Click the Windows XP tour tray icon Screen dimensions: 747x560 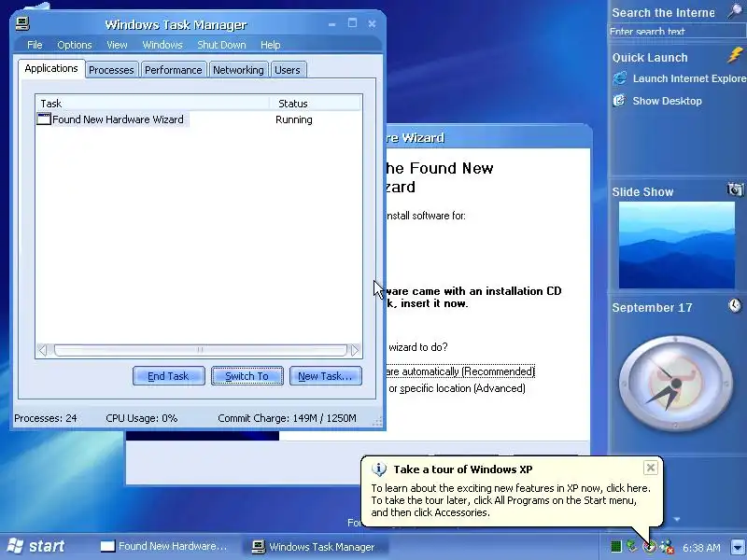[650, 547]
